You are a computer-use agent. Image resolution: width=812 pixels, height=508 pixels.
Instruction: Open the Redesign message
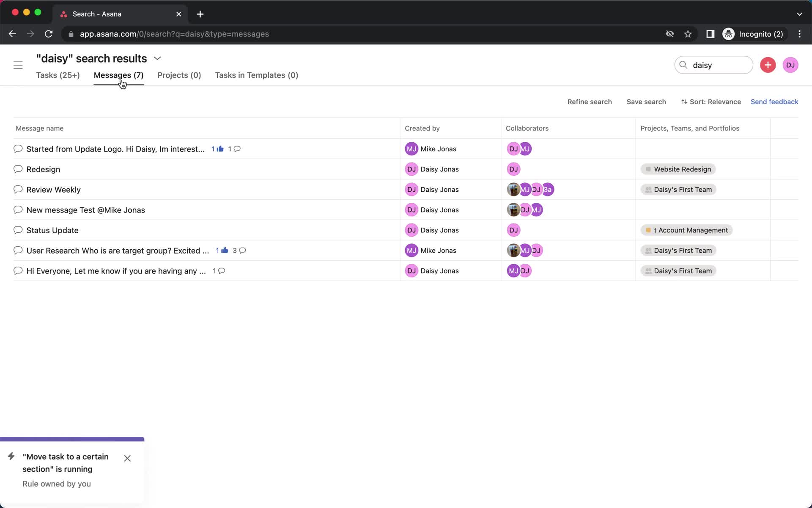[43, 169]
